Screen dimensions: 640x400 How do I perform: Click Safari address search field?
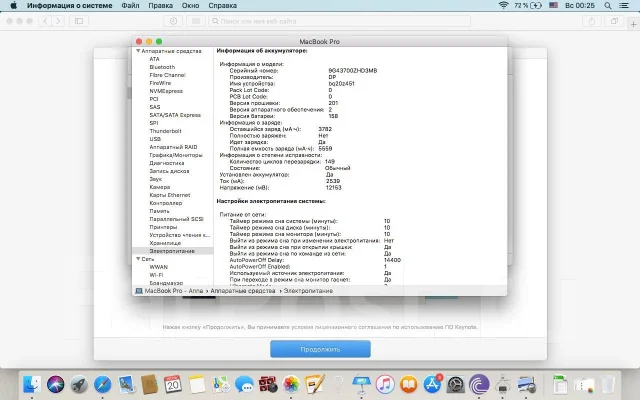(340, 21)
